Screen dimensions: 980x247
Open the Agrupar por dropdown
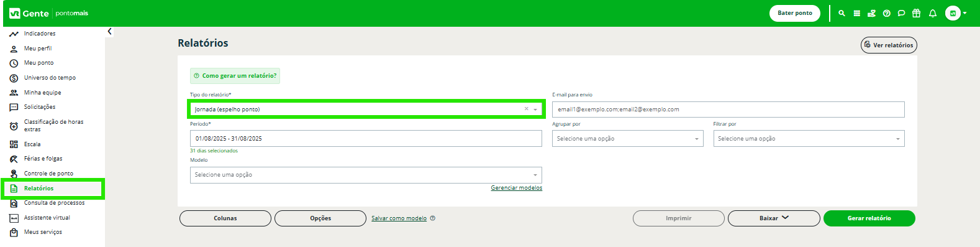(628, 139)
